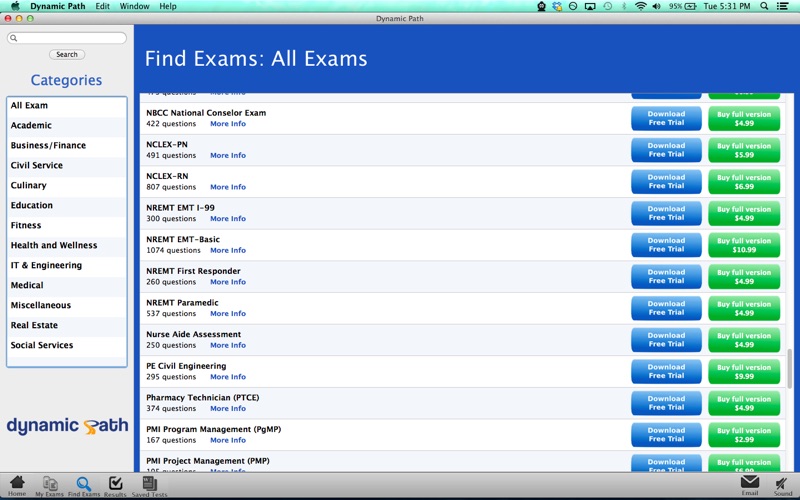Download free trial for NCLEX-RN
800x500 pixels.
666,182
